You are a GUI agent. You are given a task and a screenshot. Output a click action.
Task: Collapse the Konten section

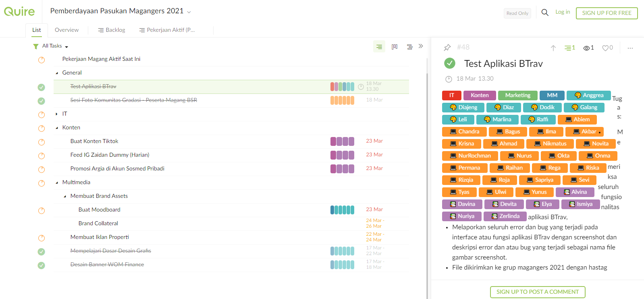[57, 128]
